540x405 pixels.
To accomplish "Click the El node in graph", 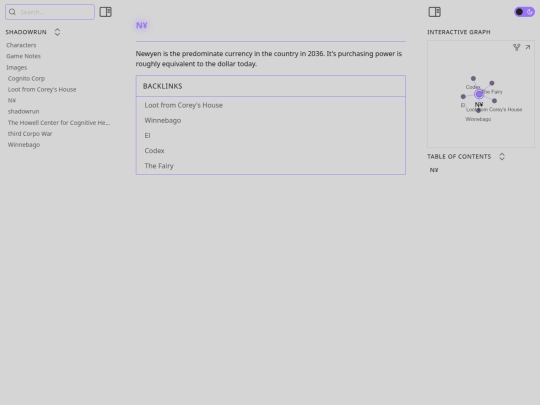I will [463, 97].
